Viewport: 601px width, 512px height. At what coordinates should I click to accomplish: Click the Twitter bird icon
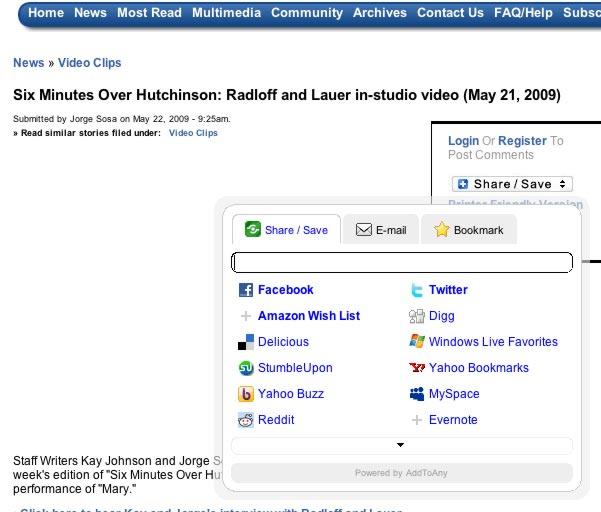[417, 290]
